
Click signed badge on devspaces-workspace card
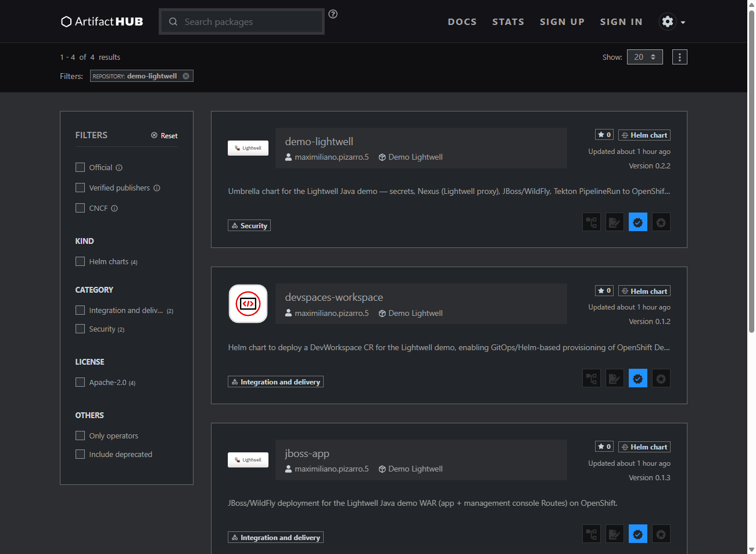615,379
